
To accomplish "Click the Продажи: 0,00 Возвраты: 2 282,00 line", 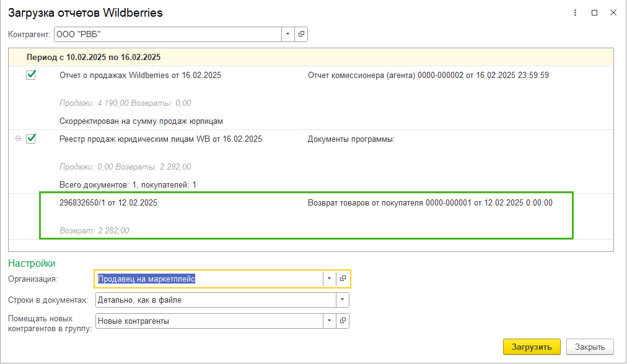I will click(125, 167).
